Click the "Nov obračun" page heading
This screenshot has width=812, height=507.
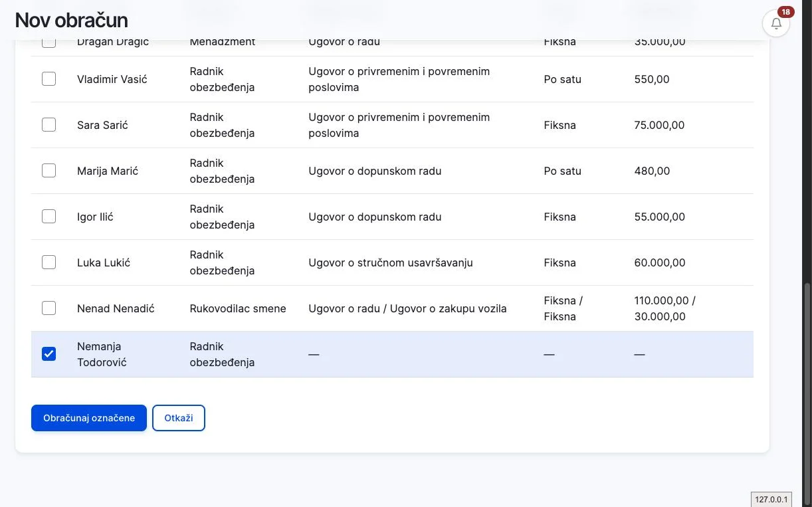(x=71, y=20)
